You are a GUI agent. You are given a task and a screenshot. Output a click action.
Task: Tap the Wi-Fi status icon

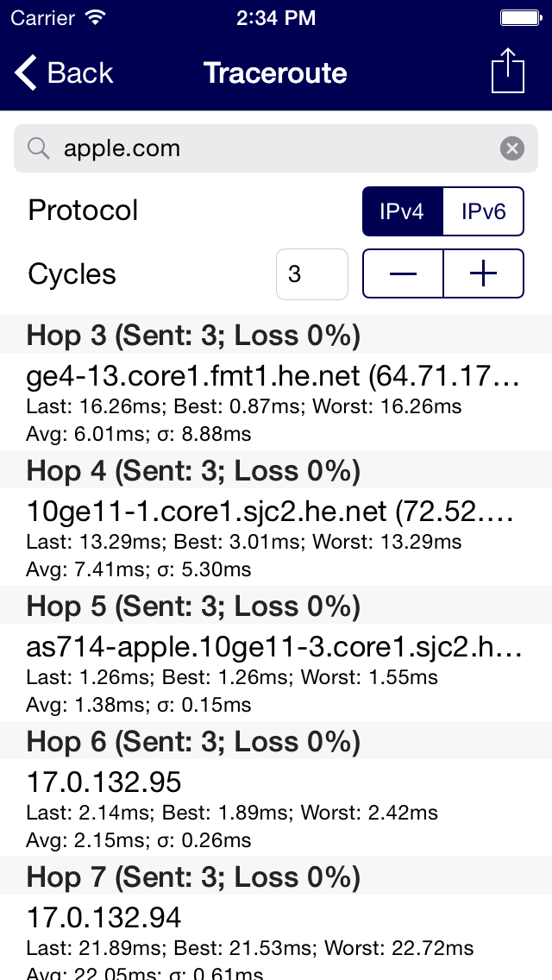[96, 16]
